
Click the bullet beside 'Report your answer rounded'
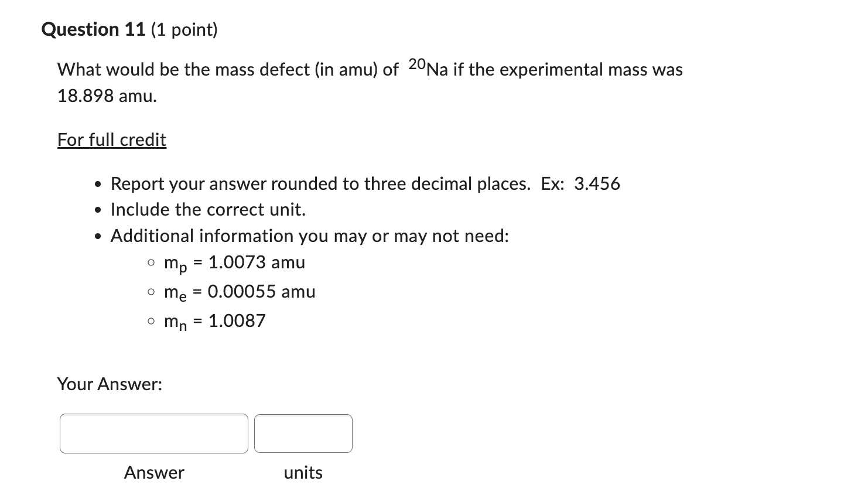97,183
